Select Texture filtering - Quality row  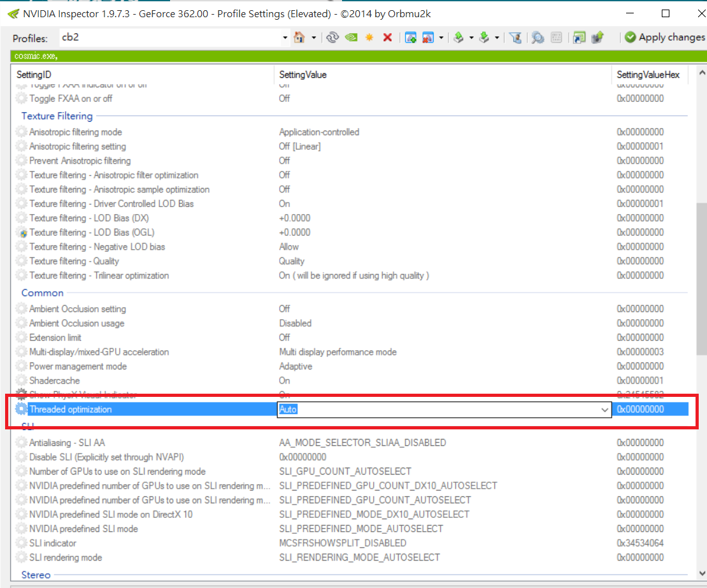pos(351,262)
